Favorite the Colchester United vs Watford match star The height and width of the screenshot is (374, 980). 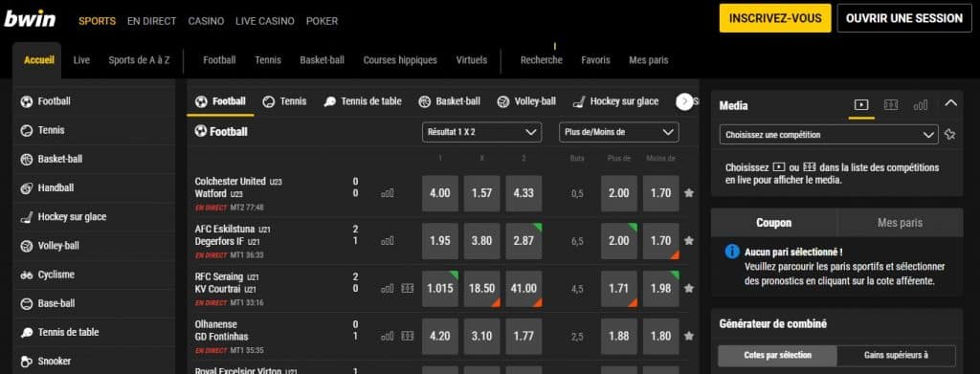click(689, 193)
